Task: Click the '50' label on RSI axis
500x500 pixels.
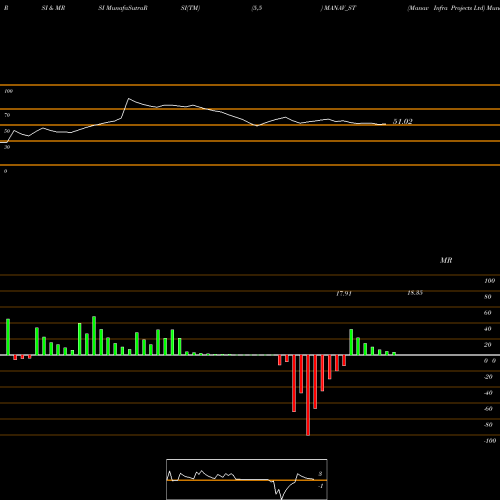Action: pos(7,131)
